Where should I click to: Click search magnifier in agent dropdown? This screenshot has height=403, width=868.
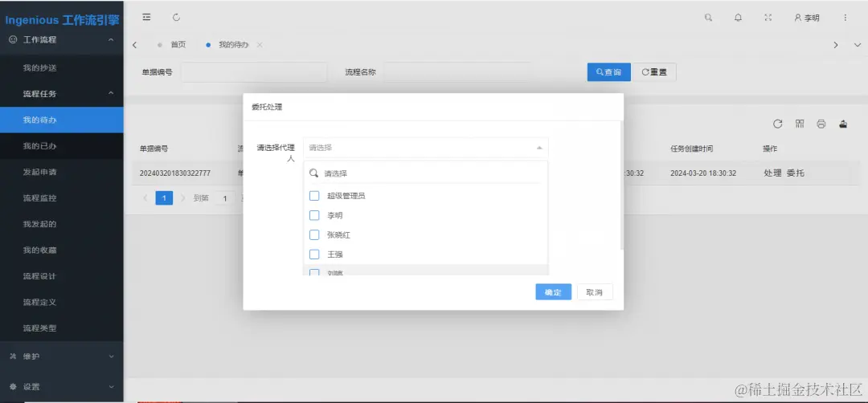click(x=314, y=173)
